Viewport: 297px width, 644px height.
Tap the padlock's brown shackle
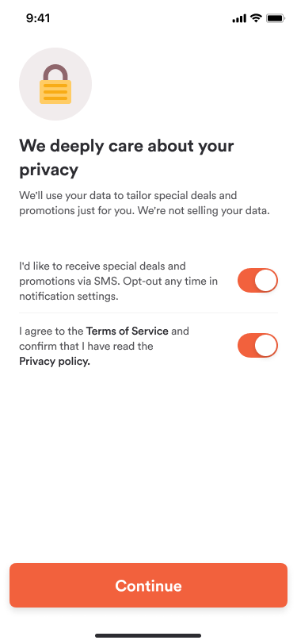pos(55,73)
